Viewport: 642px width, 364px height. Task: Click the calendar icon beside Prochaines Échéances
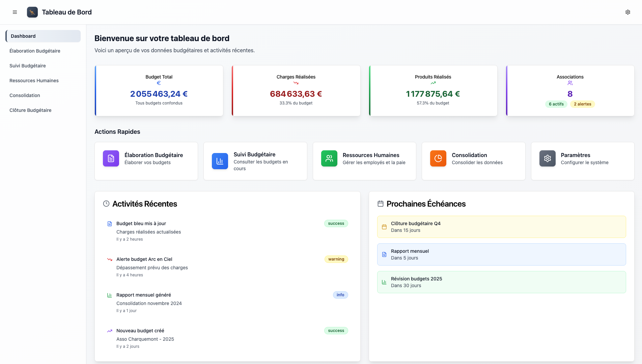(381, 203)
